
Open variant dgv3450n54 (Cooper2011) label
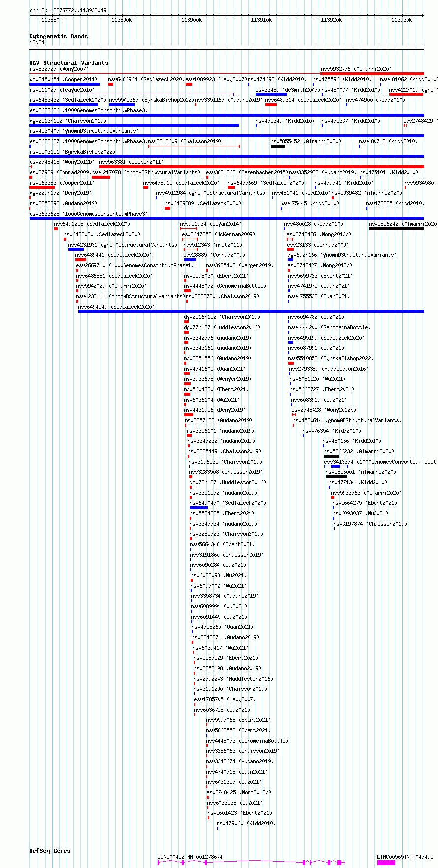(63, 80)
